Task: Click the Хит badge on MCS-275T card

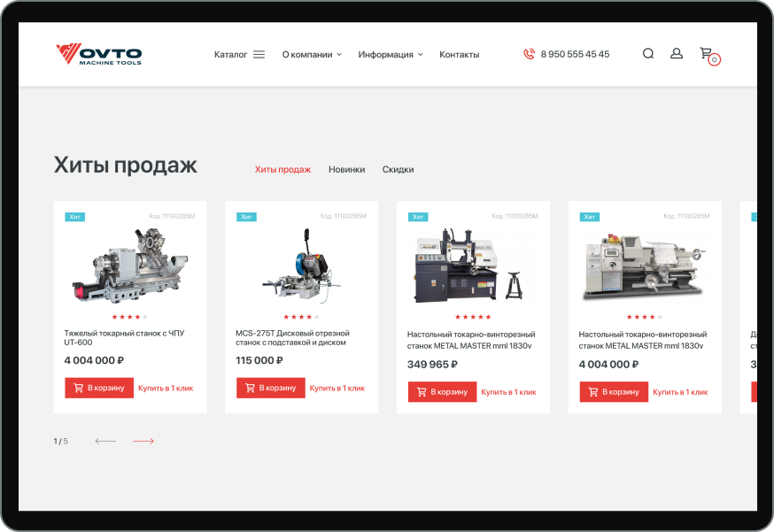Action: tap(246, 217)
